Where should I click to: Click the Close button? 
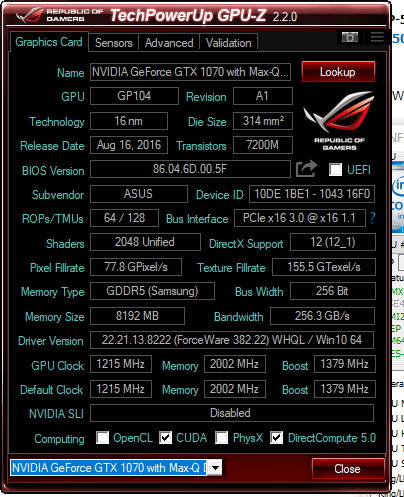(348, 469)
